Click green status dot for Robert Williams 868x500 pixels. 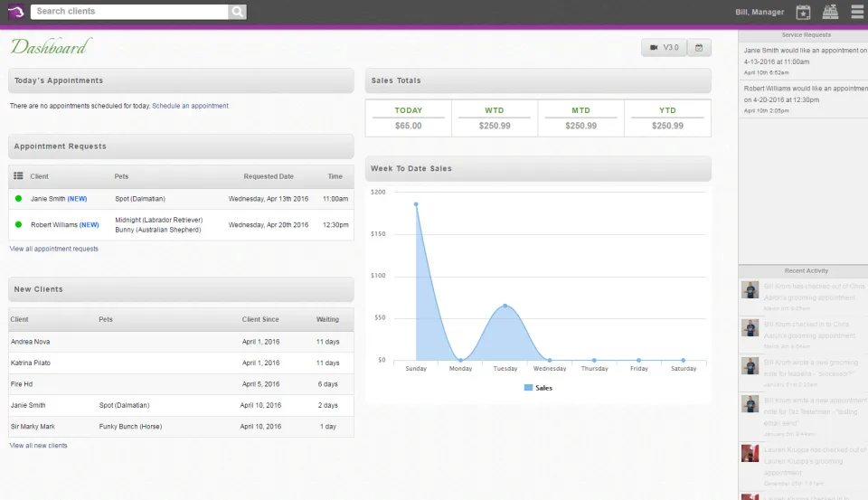(18, 224)
